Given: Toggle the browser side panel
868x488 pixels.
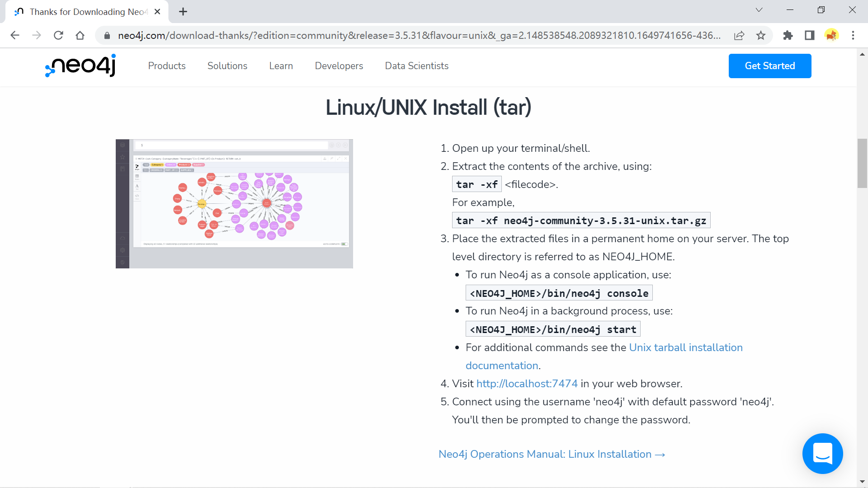Looking at the screenshot, I should (809, 35).
